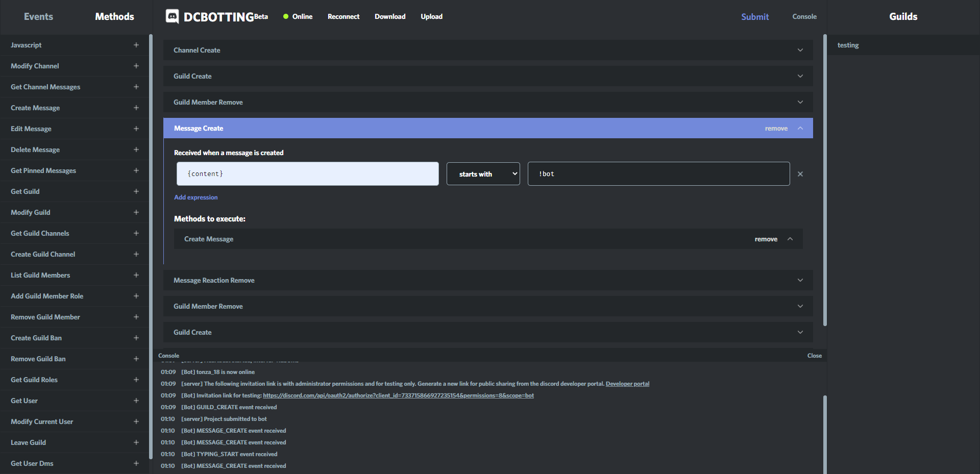Open the 'starts with' comparison dropdown
Viewport: 980px width, 474px height.
click(x=483, y=174)
